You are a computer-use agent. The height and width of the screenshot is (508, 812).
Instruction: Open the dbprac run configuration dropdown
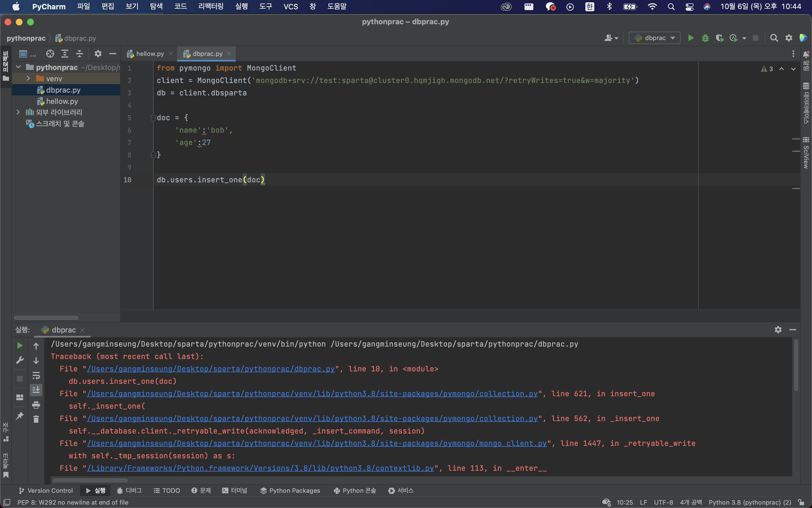tap(654, 38)
